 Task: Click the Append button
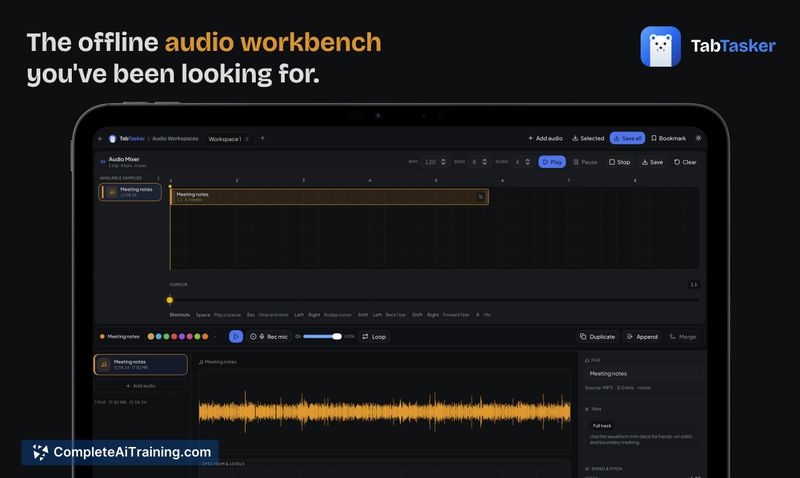coord(642,337)
